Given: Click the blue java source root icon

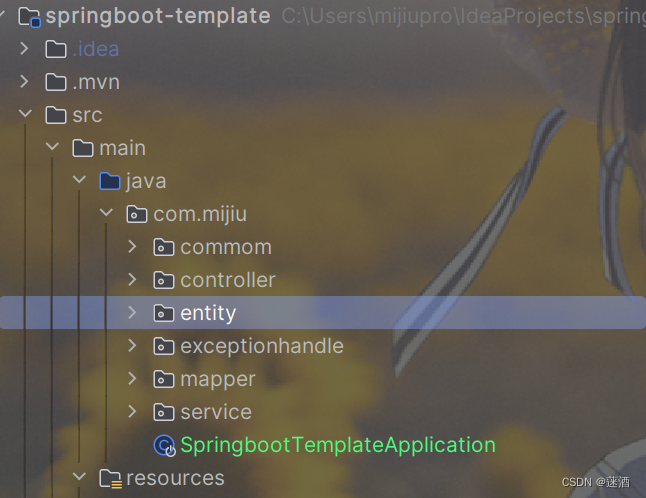Looking at the screenshot, I should pos(110,181).
